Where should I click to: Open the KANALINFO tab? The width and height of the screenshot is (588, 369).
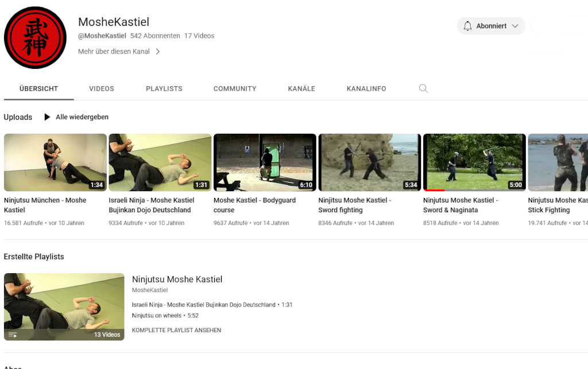(366, 89)
